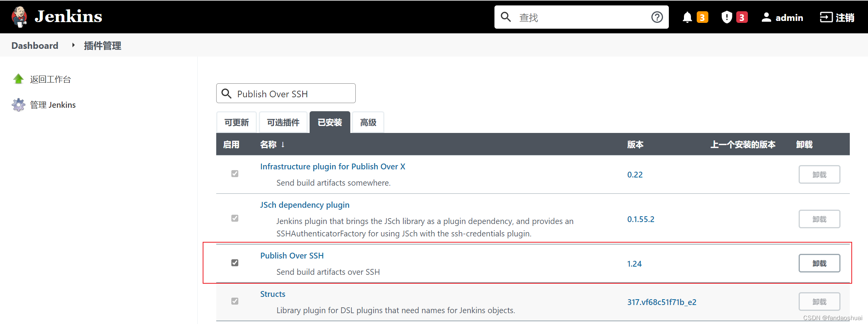Click 卸载 button for Structs plugin

pyautogui.click(x=820, y=302)
